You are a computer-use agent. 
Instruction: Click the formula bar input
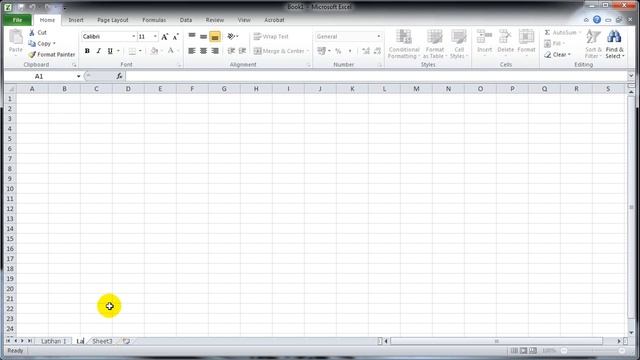pos(376,76)
